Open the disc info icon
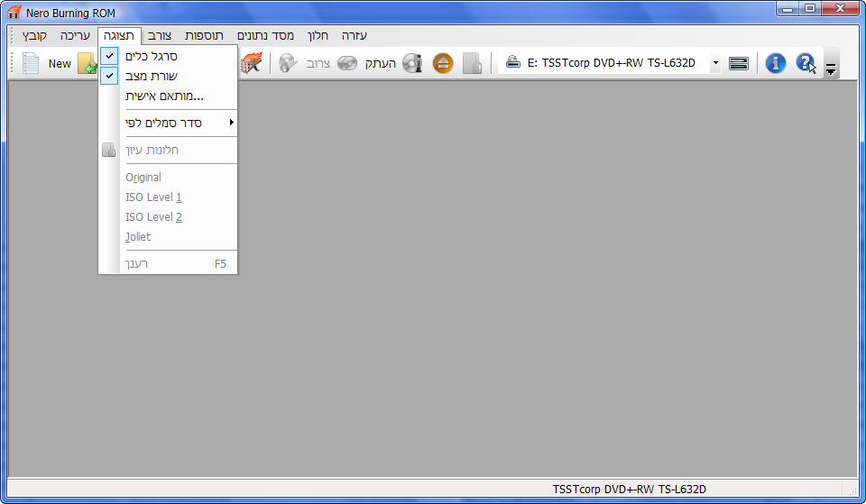The width and height of the screenshot is (866, 504). (412, 63)
